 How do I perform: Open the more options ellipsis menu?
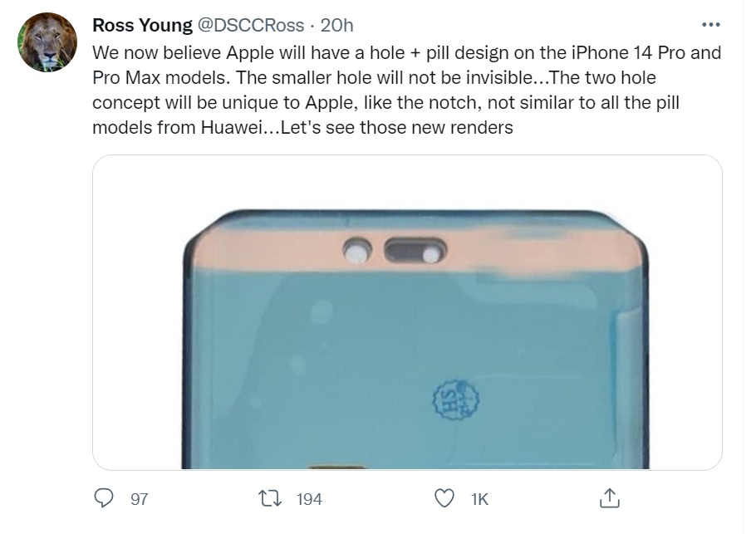pos(711,25)
